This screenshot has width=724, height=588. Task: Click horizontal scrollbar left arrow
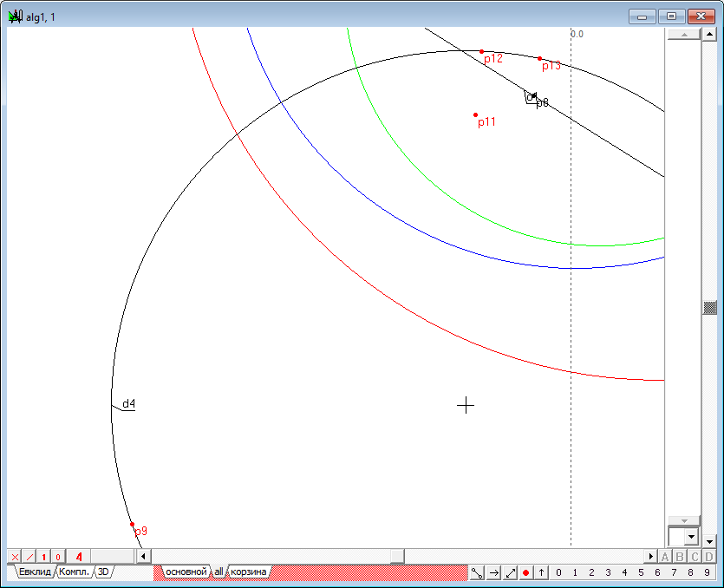[x=143, y=557]
